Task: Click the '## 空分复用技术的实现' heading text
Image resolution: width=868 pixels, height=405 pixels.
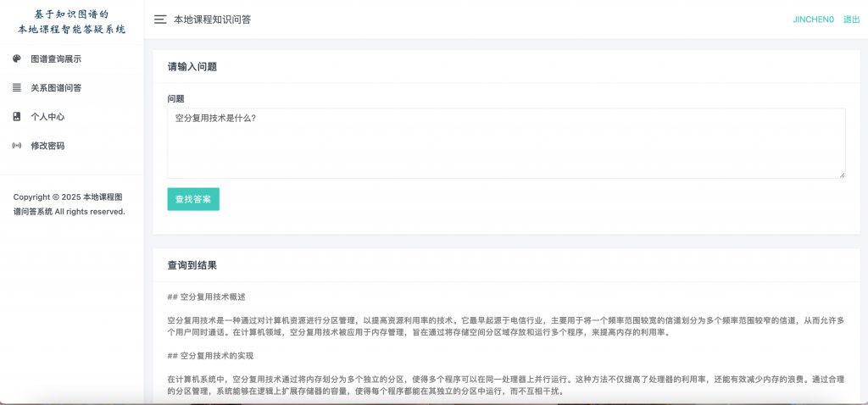Action: coord(210,355)
